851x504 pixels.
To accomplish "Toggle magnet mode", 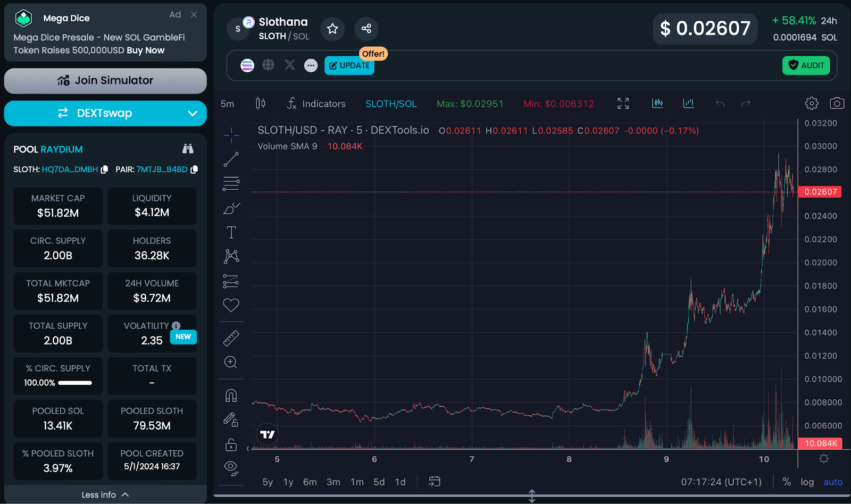I will pyautogui.click(x=231, y=396).
